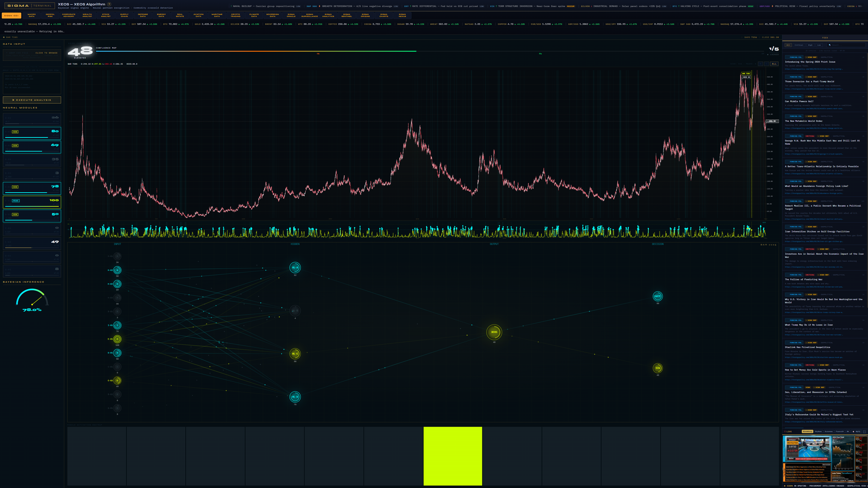This screenshot has width=868, height=488.
Task: Click the neural module scoring 80
Action: coord(32,133)
